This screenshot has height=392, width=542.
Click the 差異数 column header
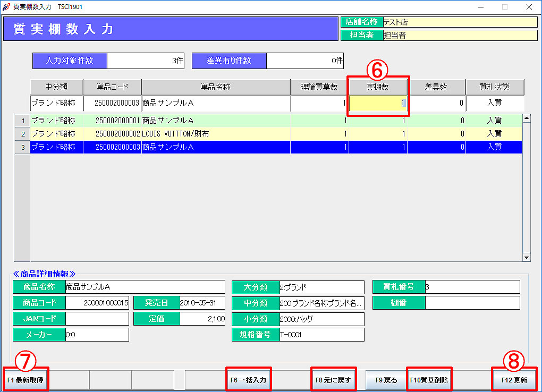point(436,87)
